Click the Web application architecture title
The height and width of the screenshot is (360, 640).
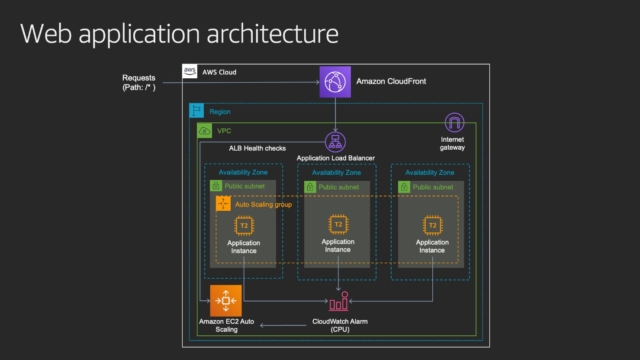tap(179, 34)
